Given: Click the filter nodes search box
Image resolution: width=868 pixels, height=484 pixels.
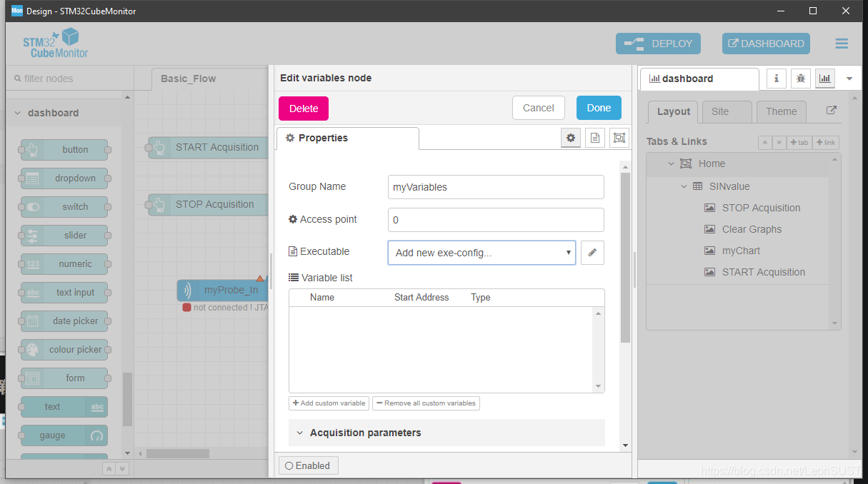Looking at the screenshot, I should pos(70,79).
